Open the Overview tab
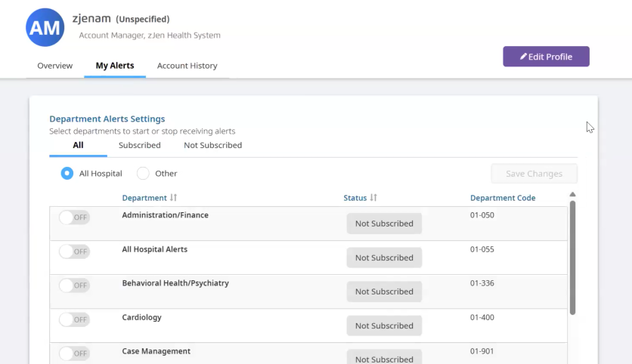The image size is (632, 364). tap(55, 66)
